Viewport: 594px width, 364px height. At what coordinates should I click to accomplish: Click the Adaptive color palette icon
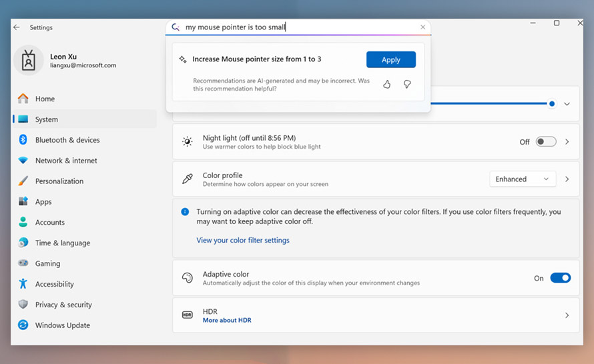click(x=187, y=278)
